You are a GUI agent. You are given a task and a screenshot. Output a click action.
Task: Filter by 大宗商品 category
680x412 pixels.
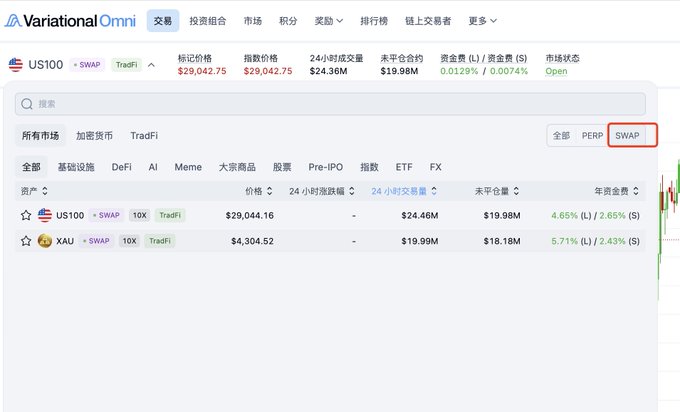point(237,167)
